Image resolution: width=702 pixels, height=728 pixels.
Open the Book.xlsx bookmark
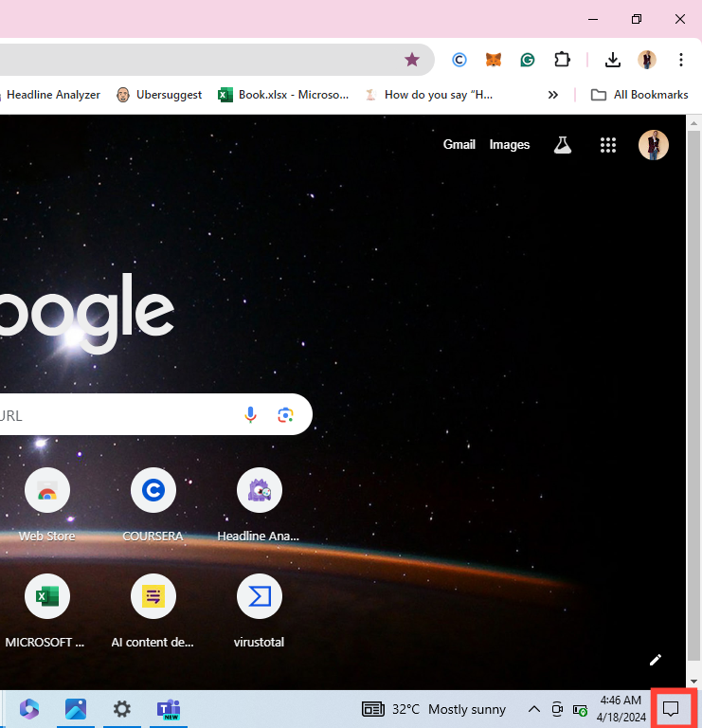pos(283,95)
